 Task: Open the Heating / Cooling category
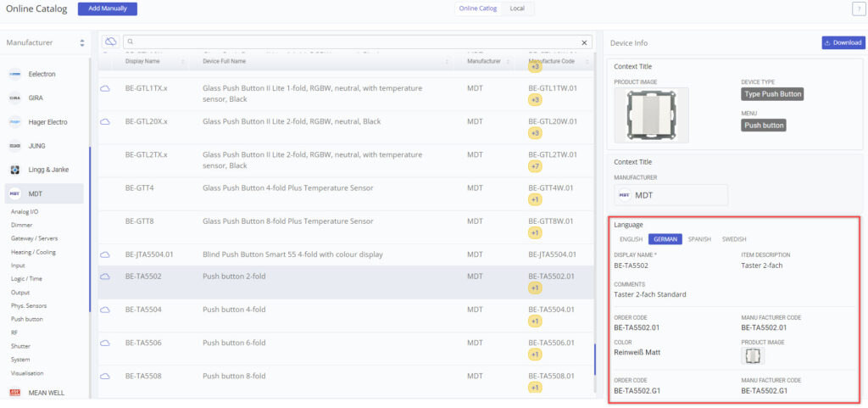point(33,252)
